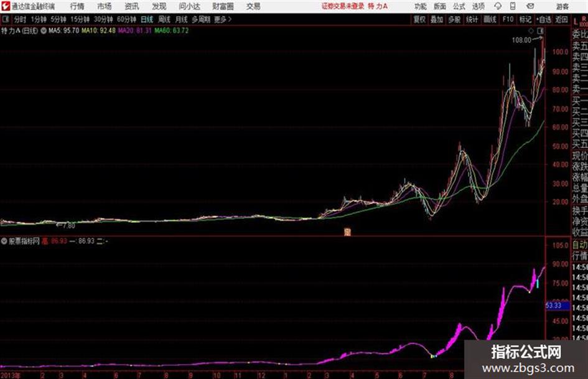The height and width of the screenshot is (379, 588).
Task: Click the 游客 guest account label
Action: click(562, 6)
